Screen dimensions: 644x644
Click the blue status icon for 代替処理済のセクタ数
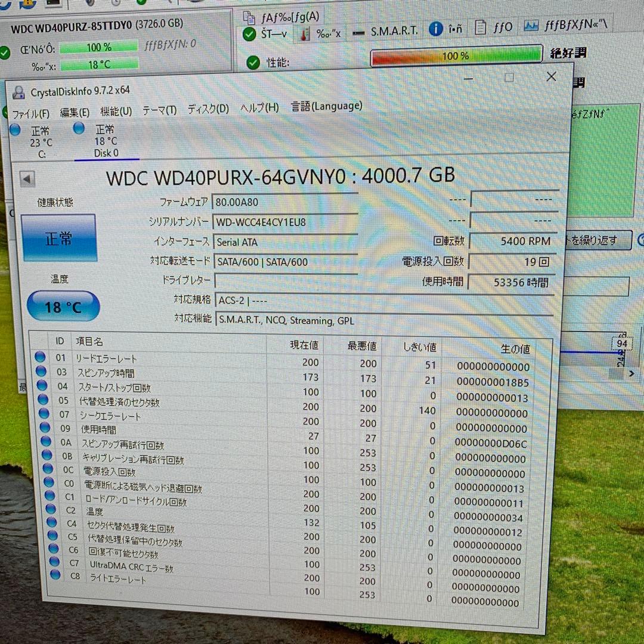click(43, 399)
